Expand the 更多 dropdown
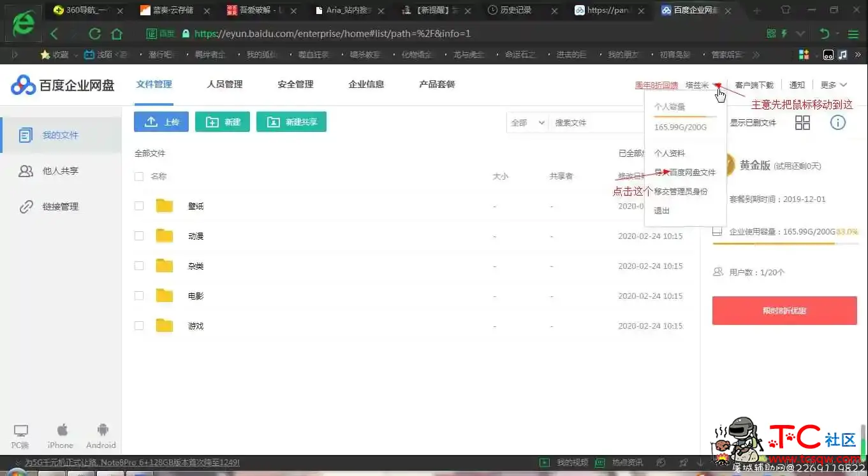The width and height of the screenshot is (868, 476). coord(834,85)
